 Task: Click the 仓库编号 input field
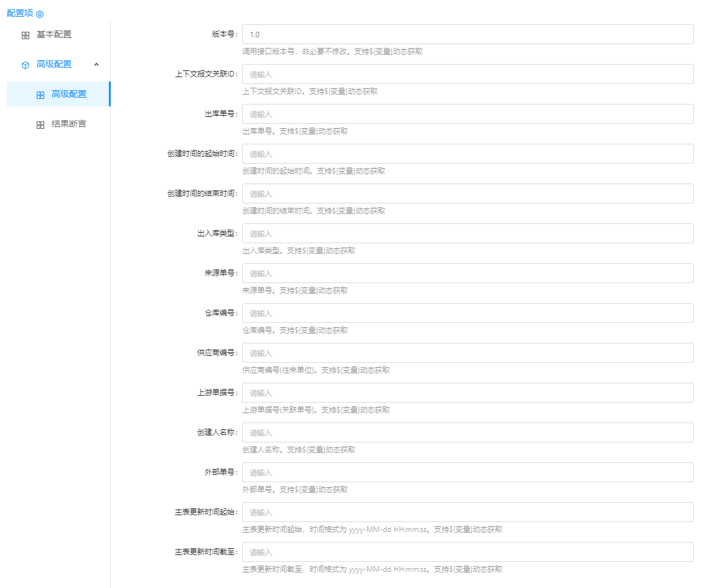pos(467,313)
